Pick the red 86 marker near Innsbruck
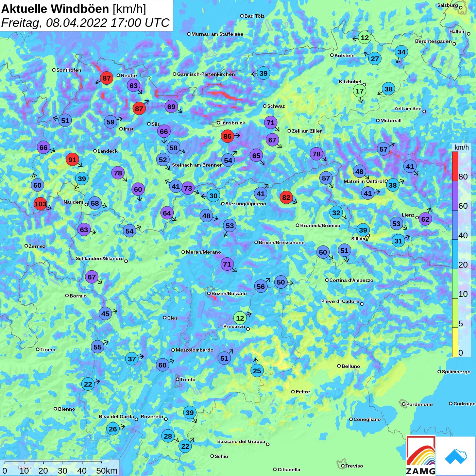This screenshot has width=476, height=476. (x=227, y=136)
